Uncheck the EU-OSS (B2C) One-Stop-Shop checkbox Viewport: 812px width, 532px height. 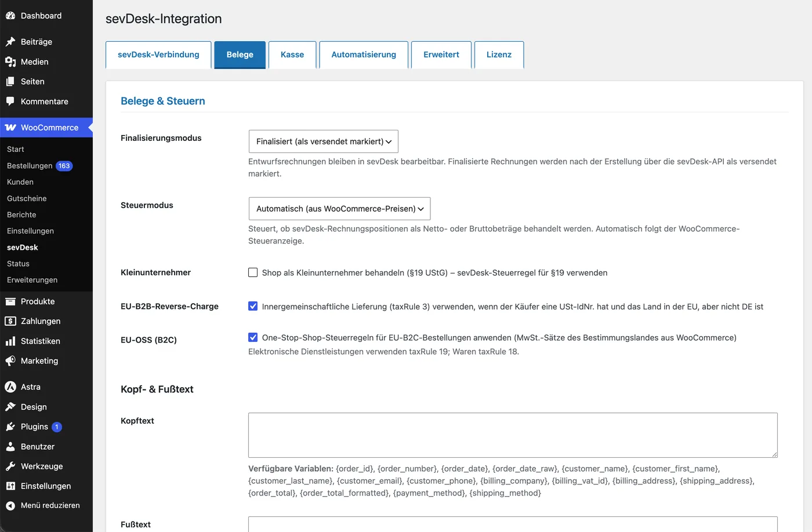point(253,337)
